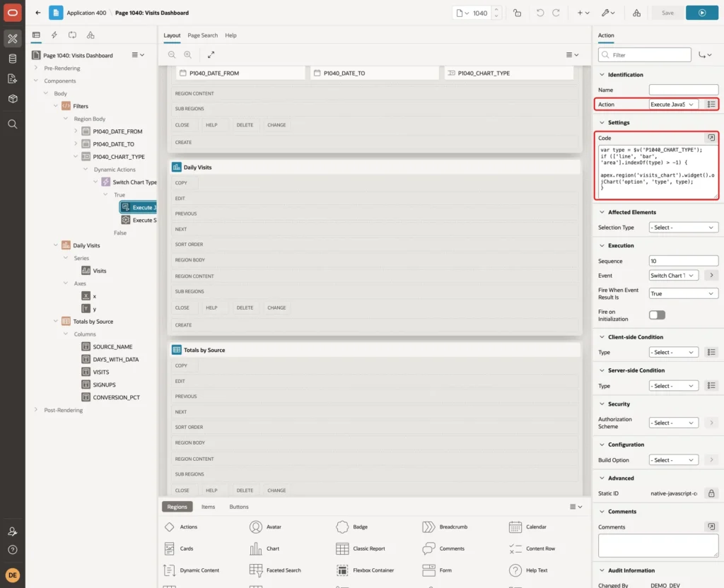Go back using the arrow icon
The width and height of the screenshot is (724, 588).
38,13
